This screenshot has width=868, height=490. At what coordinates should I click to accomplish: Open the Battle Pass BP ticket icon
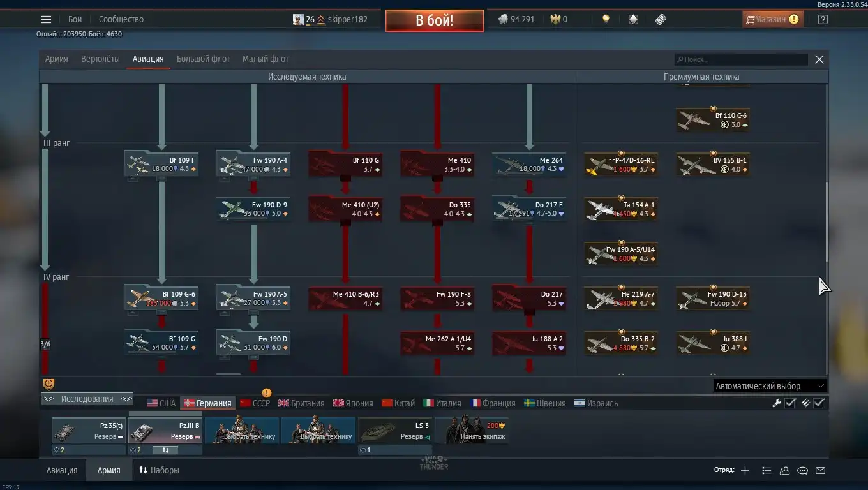pos(661,19)
